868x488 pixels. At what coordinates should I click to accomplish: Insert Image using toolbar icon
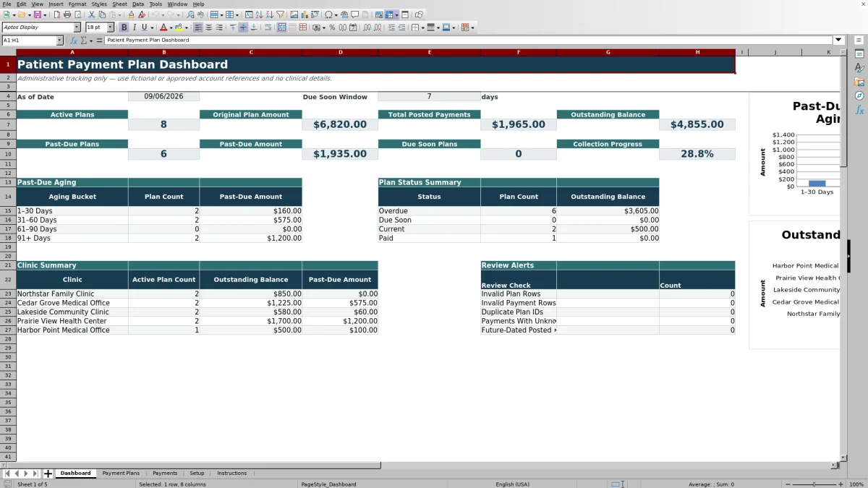(294, 14)
